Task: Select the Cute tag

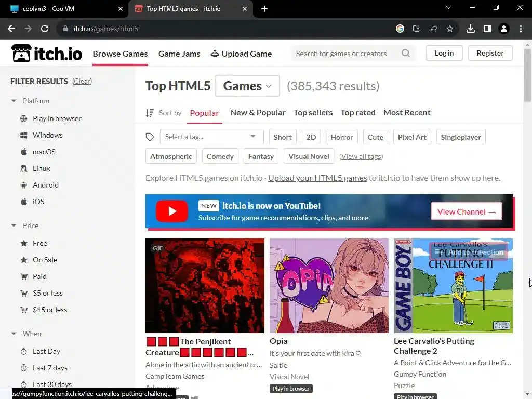Action: point(375,137)
